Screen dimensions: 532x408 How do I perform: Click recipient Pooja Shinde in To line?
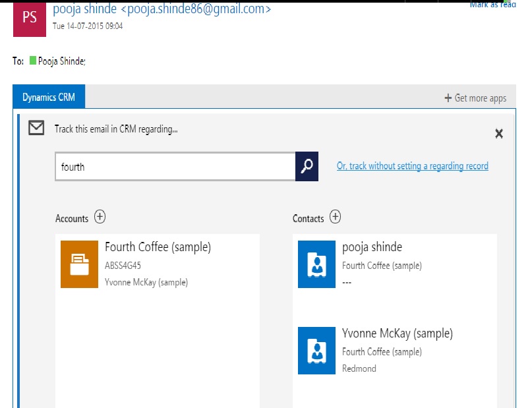click(62, 61)
